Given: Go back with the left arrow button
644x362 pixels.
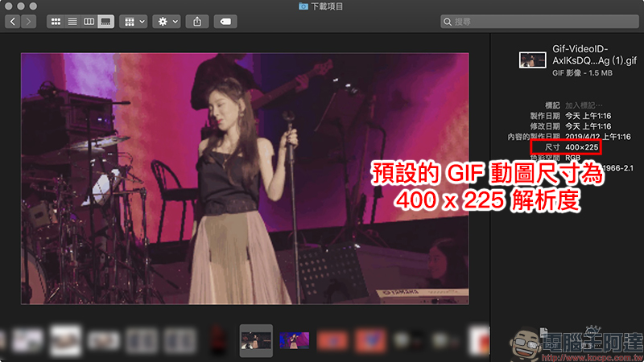Looking at the screenshot, I should coord(13,22).
